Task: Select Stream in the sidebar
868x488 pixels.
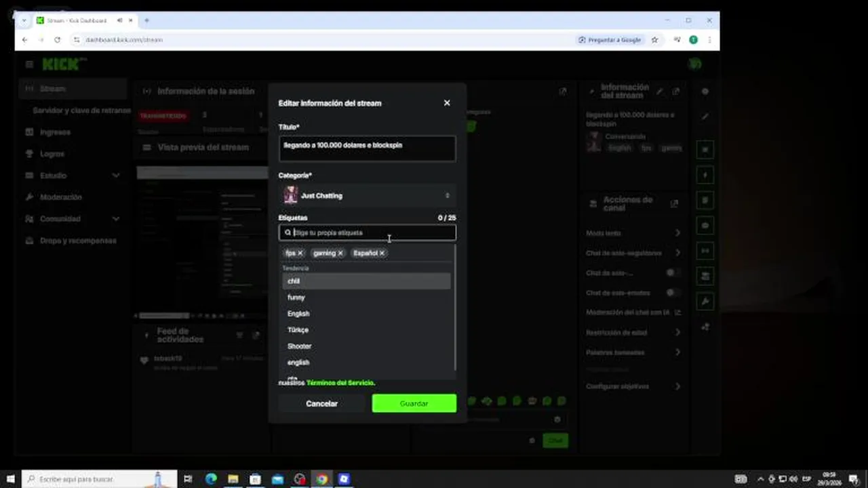Action: [x=73, y=89]
